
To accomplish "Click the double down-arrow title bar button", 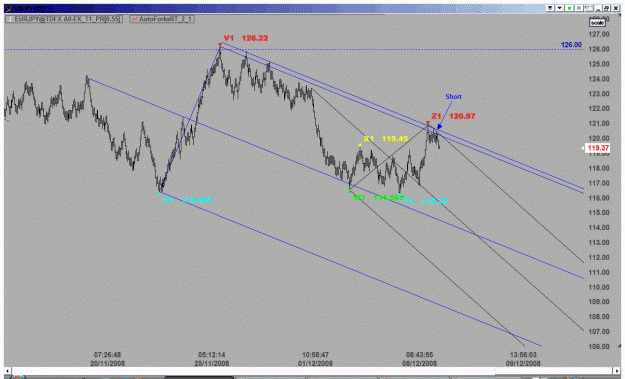I will pyautogui.click(x=550, y=8).
